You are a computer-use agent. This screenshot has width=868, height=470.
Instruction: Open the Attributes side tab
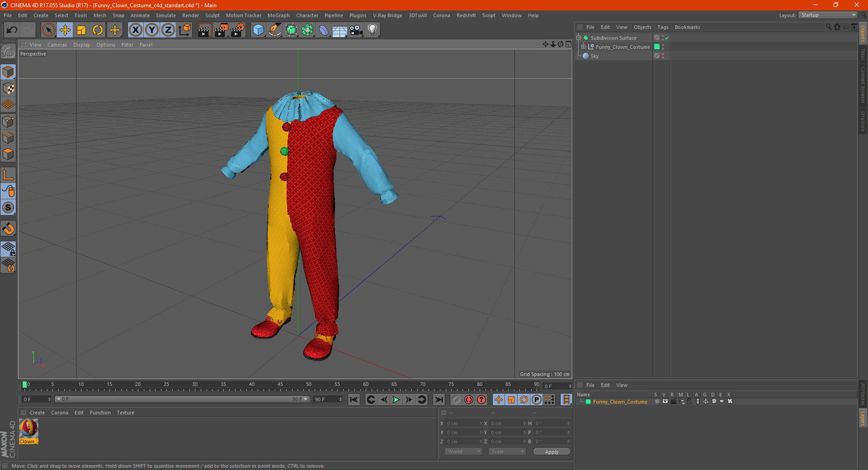[863, 394]
